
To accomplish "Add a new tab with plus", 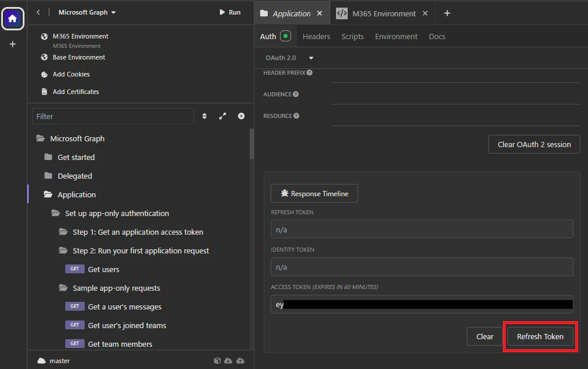I will 447,13.
